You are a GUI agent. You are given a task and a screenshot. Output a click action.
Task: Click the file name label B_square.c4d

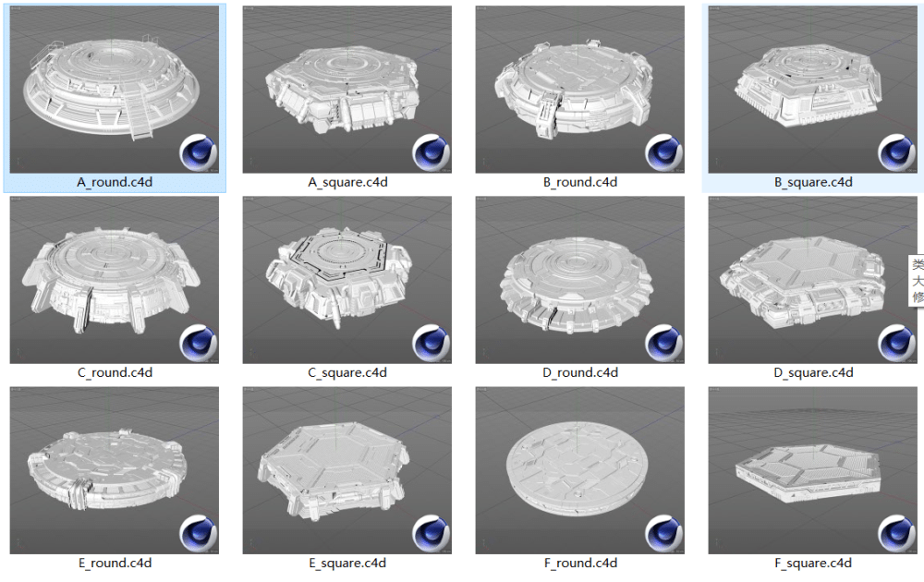click(813, 183)
